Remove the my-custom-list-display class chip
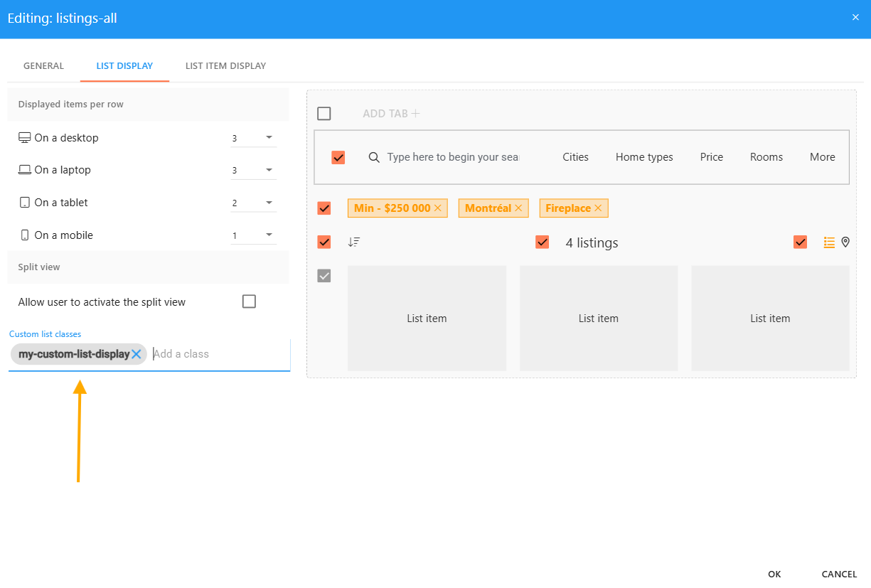The height and width of the screenshot is (588, 871). pos(137,354)
